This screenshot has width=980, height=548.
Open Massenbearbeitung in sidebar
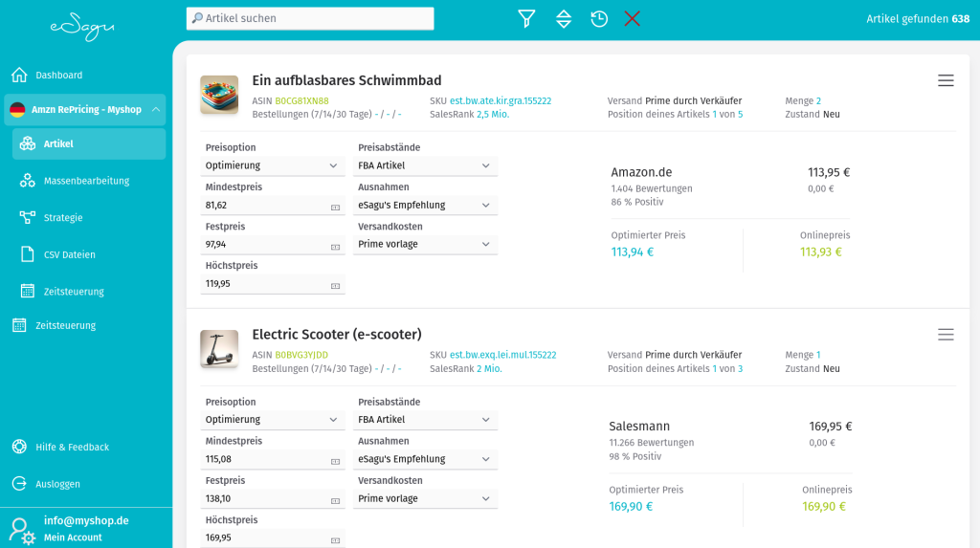86,181
